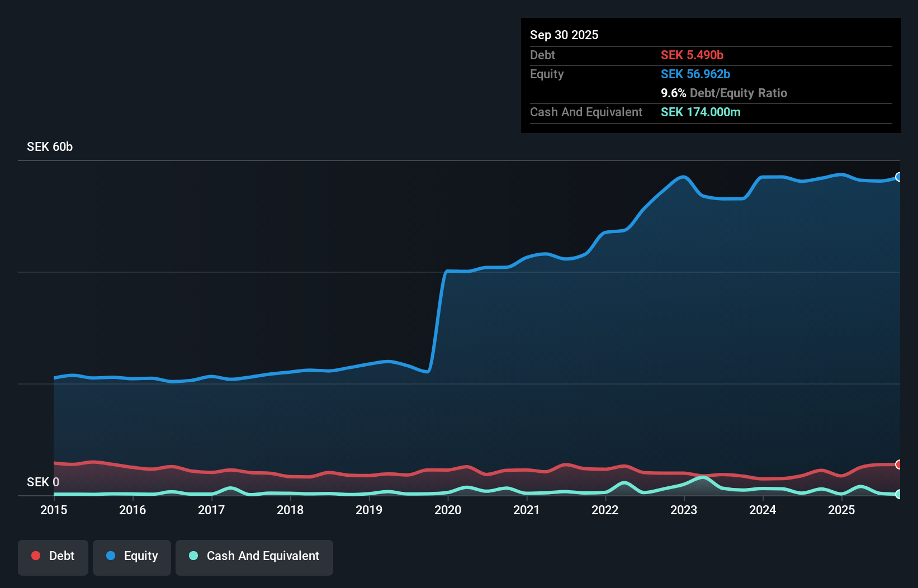This screenshot has width=918, height=588.
Task: Click the 9.6% Debt/Equity Ratio text
Action: pos(724,93)
